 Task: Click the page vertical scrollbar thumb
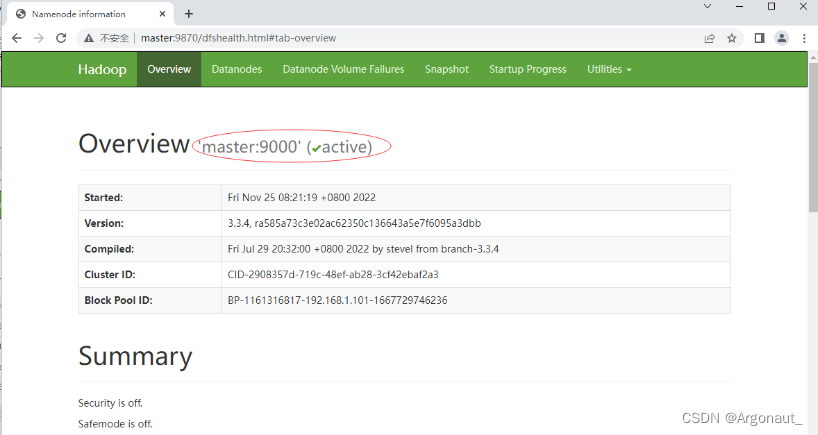[813, 137]
